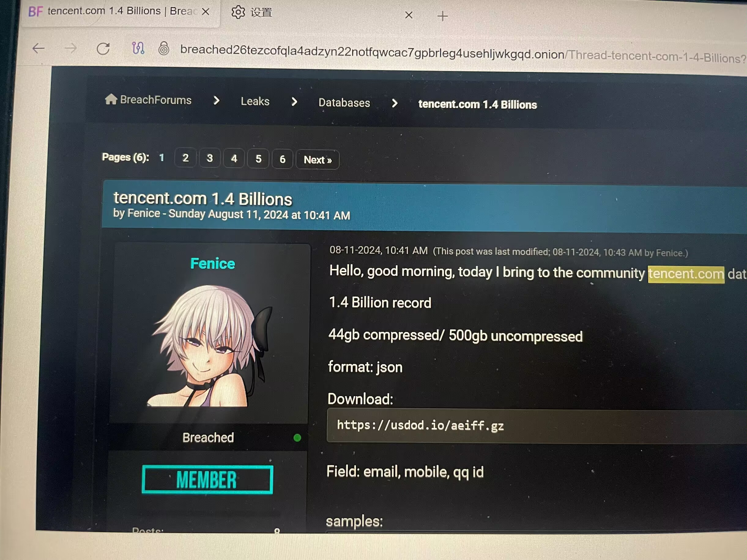Toggle page 6 navigation button
Image resolution: width=747 pixels, height=560 pixels.
click(x=283, y=159)
